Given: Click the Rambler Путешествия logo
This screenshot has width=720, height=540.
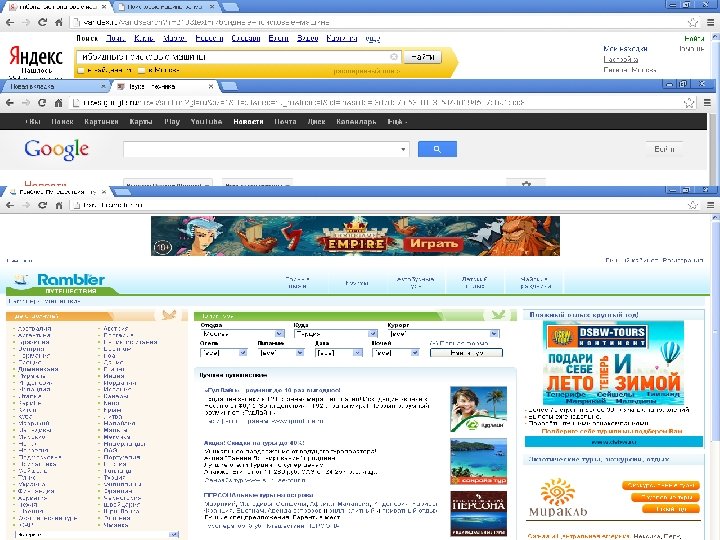Looking at the screenshot, I should point(61,283).
